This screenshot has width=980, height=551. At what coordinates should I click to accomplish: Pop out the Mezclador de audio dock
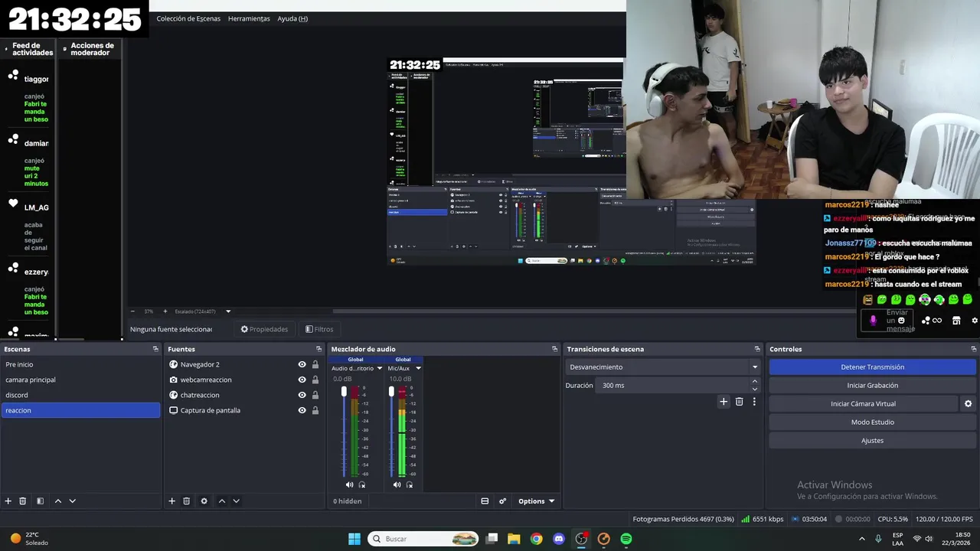555,349
